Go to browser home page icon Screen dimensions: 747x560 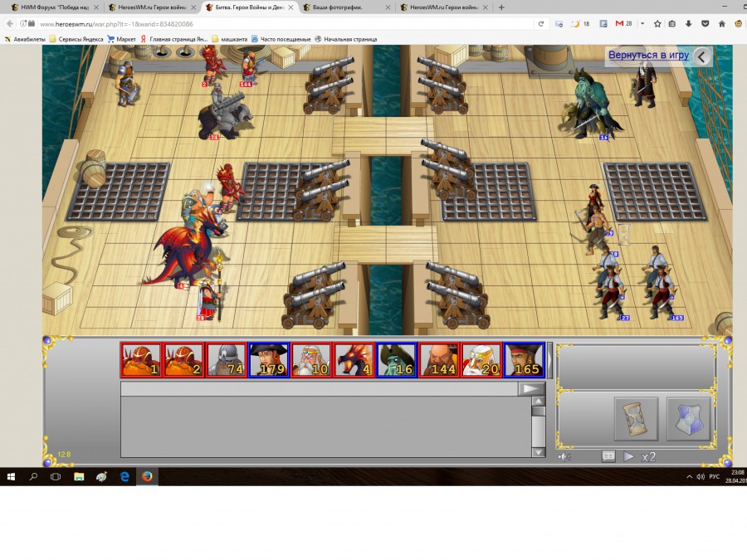coord(722,24)
